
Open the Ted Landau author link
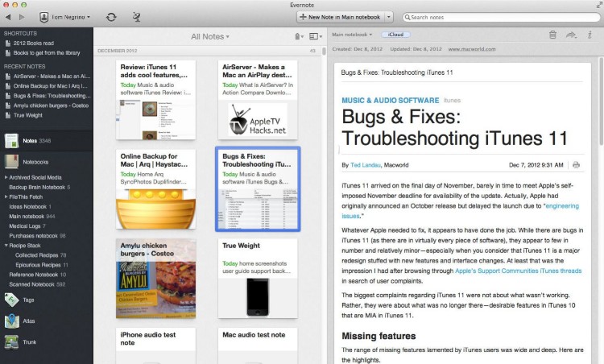point(365,165)
